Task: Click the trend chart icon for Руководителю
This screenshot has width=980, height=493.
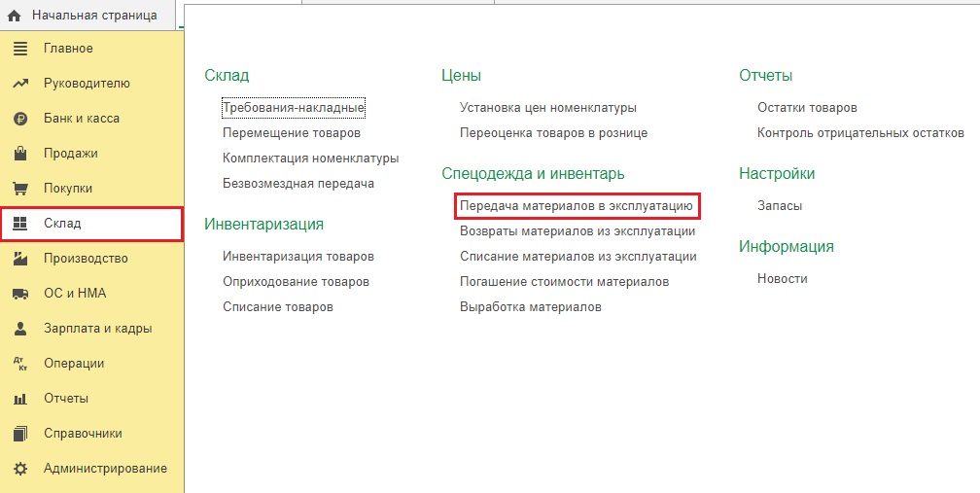Action: tap(19, 84)
